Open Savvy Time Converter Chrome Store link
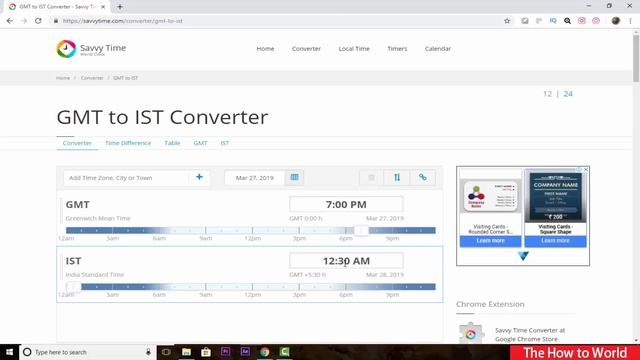640x360 pixels. (x=530, y=335)
